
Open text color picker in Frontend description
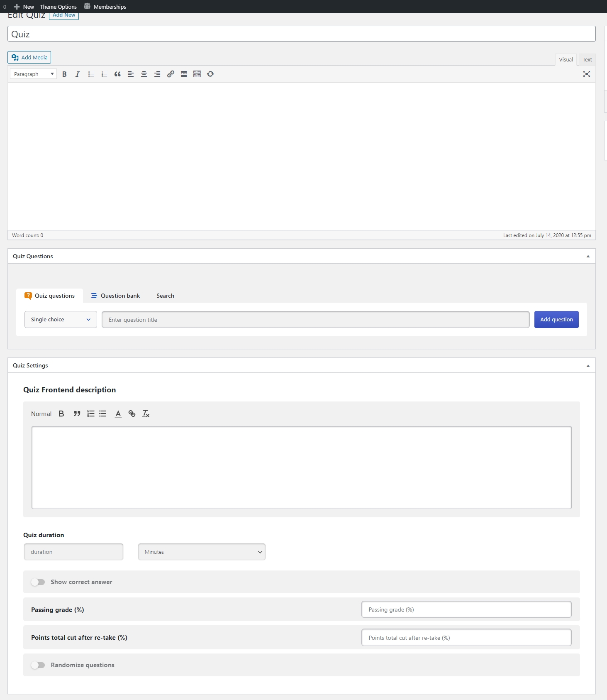click(x=118, y=414)
